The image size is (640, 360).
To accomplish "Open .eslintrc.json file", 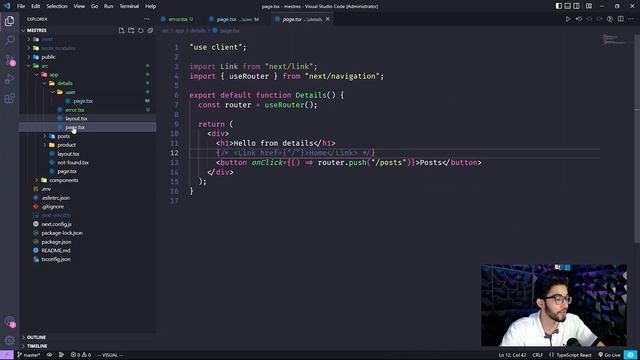I will coord(87,198).
